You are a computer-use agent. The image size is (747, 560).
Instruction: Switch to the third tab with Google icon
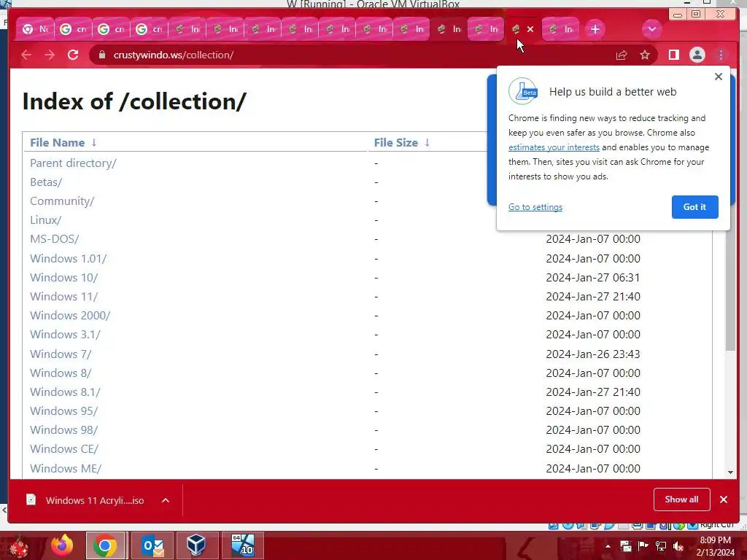point(111,29)
